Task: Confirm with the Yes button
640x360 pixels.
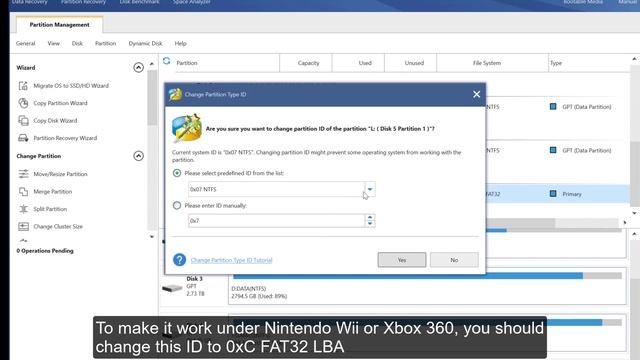Action: tap(402, 260)
